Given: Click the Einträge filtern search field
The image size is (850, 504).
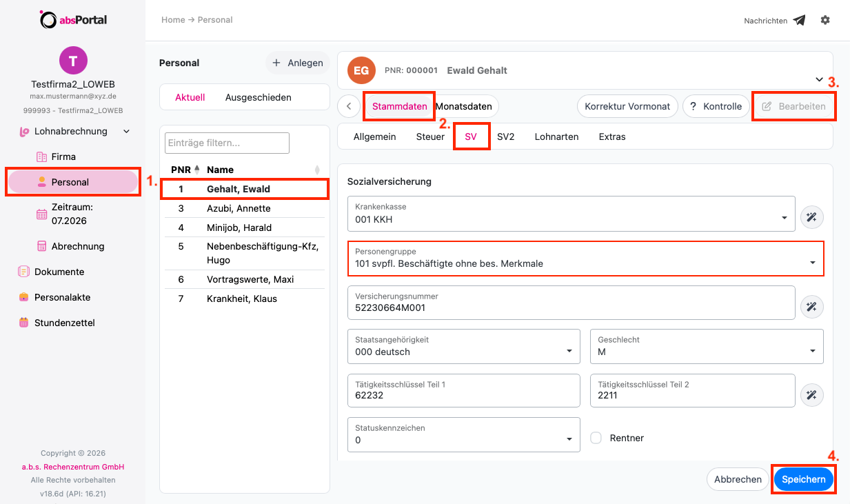Looking at the screenshot, I should tap(227, 143).
